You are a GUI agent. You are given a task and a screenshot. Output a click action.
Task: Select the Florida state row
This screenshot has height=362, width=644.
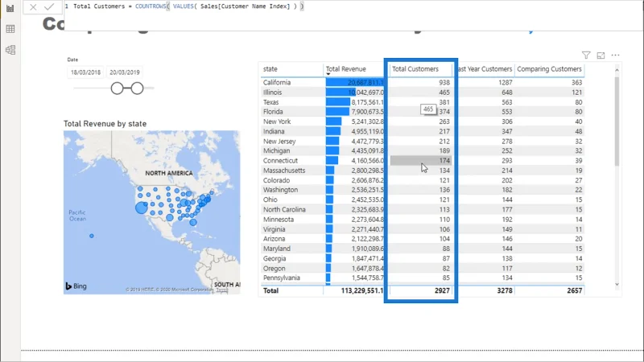(x=423, y=112)
